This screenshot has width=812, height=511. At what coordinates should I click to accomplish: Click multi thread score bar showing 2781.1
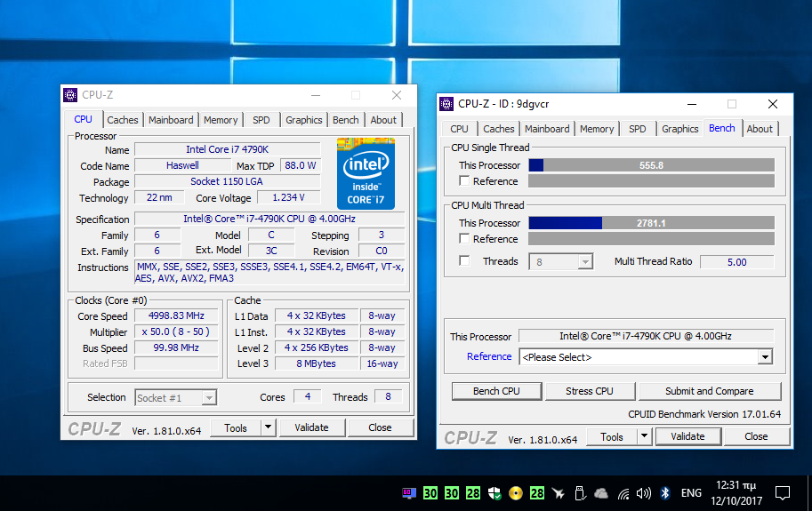[651, 223]
